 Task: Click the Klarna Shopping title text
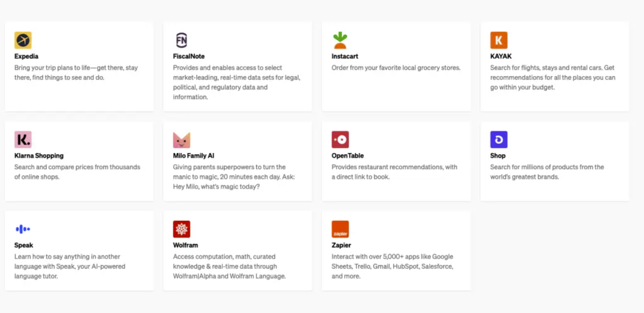(39, 156)
